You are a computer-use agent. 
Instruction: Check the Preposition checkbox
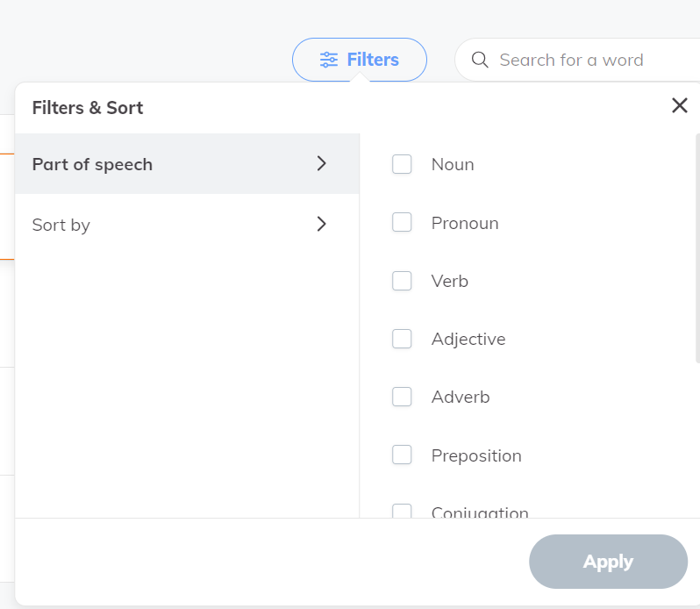pyautogui.click(x=402, y=455)
